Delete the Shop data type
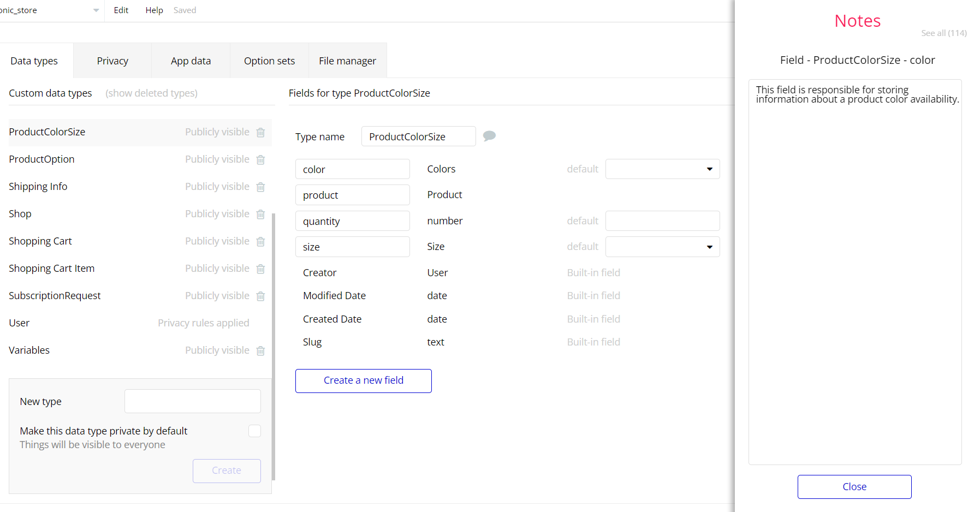Image resolution: width=980 pixels, height=512 pixels. [260, 215]
